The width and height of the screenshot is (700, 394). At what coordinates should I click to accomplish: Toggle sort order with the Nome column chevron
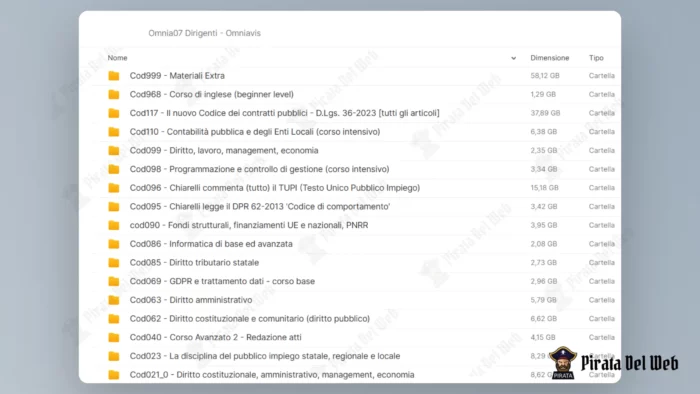513,58
